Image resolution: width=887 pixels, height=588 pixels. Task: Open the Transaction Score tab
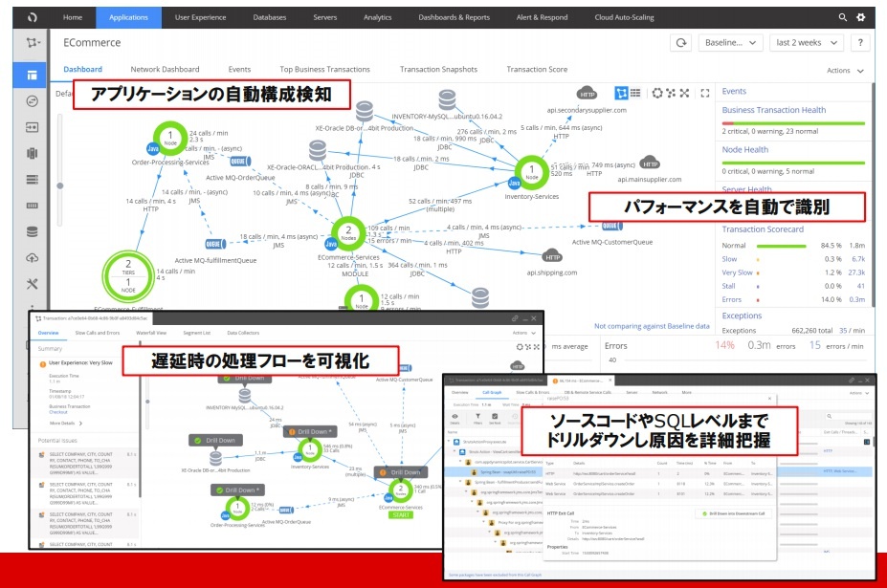point(537,70)
